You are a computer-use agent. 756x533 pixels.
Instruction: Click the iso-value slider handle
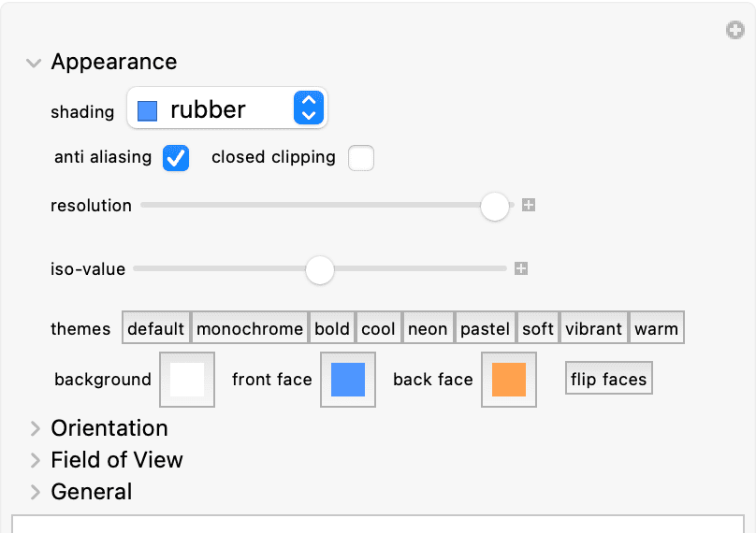point(320,270)
